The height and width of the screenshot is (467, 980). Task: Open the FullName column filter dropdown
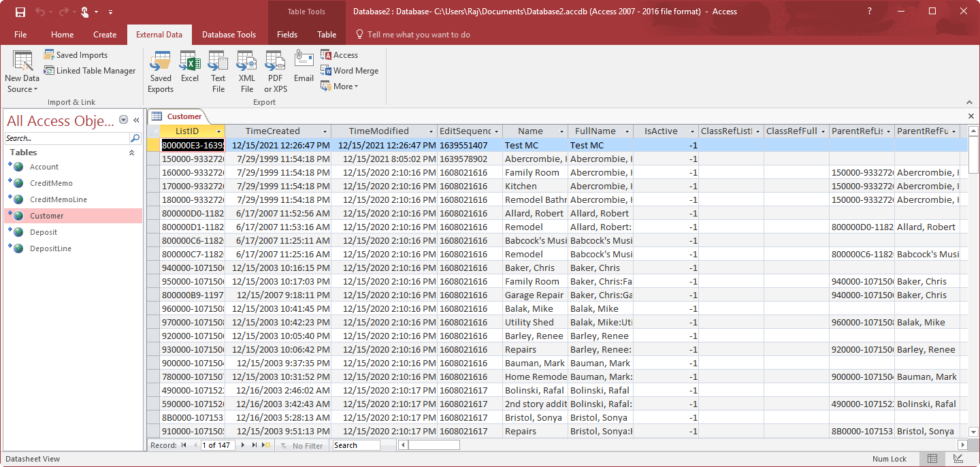[x=627, y=131]
